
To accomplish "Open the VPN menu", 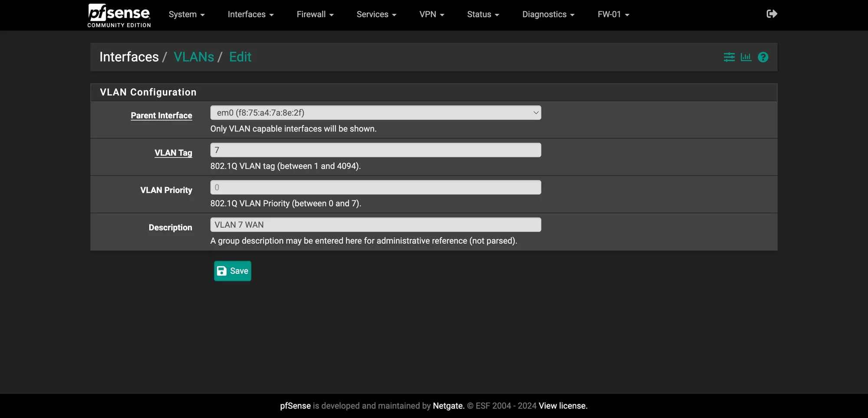I will tap(432, 14).
